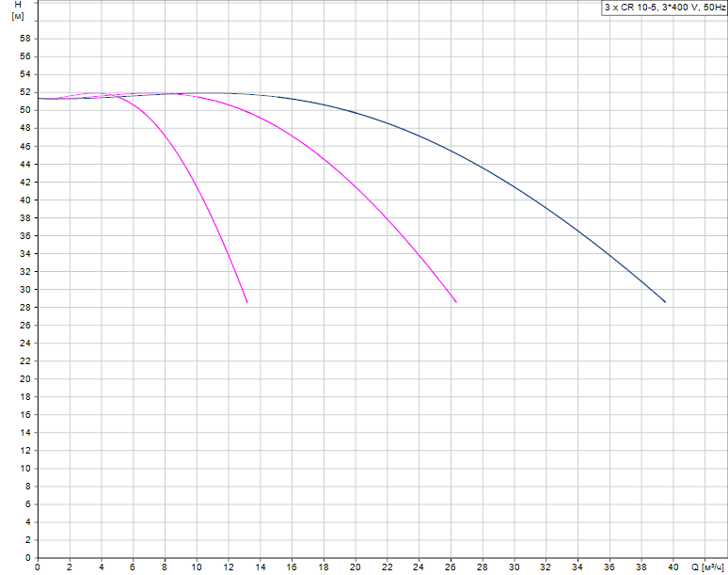Click the 40 tick on the Q axis

(x=673, y=567)
